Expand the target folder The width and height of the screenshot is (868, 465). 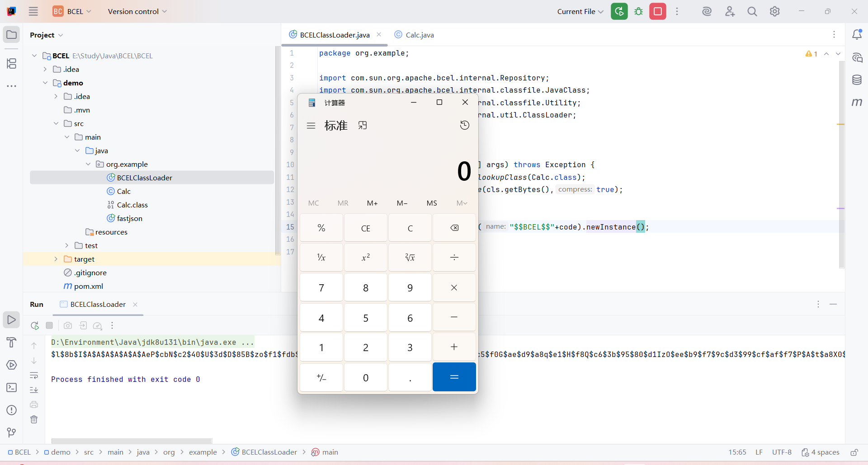pos(56,259)
